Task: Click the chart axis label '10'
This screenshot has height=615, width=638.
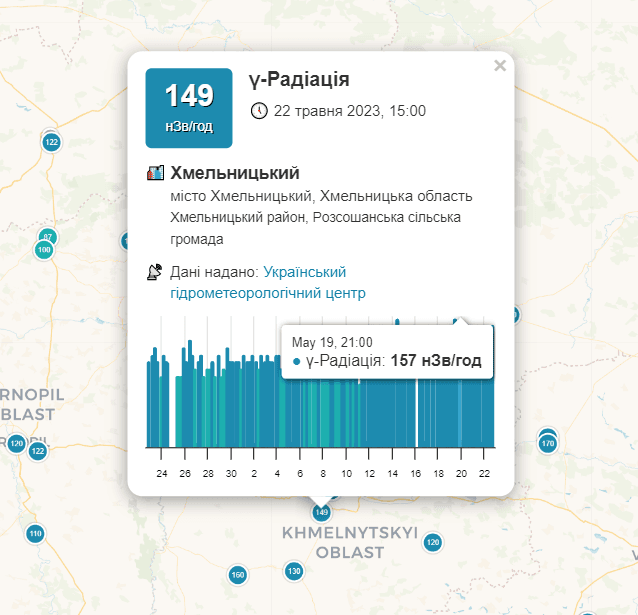Action: (x=346, y=473)
